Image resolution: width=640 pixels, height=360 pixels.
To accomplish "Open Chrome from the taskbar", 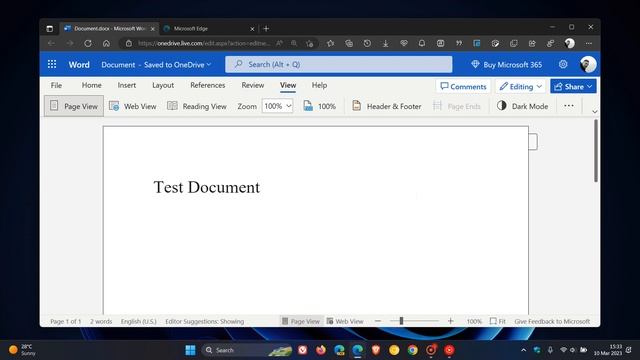I will pos(412,350).
